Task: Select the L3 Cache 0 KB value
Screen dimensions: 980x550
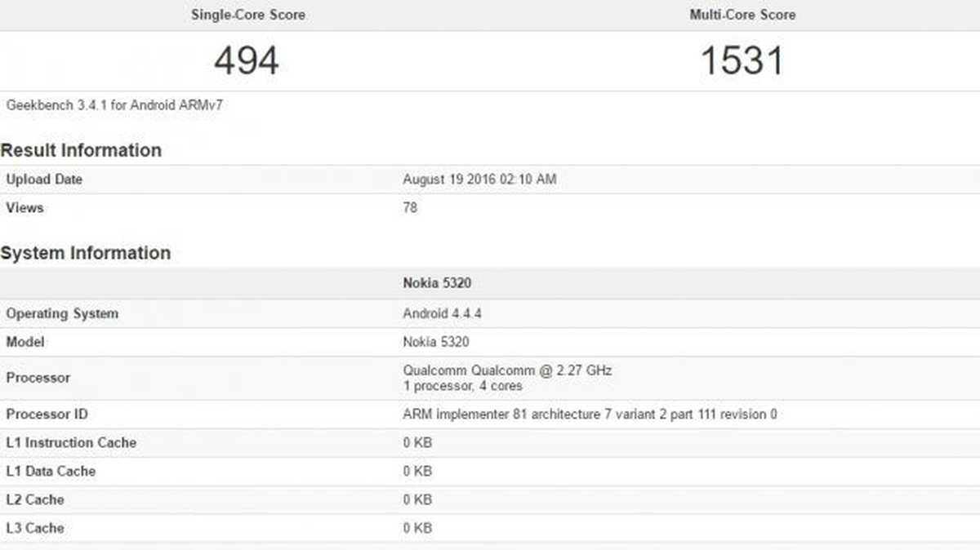Action: coord(417,529)
